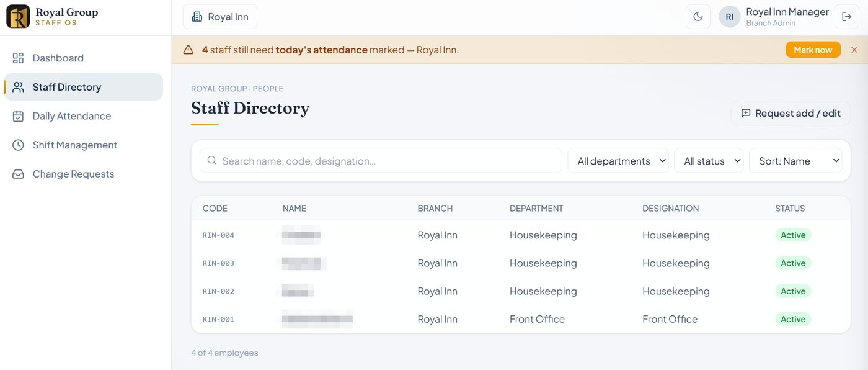Click the RI user avatar

tap(730, 17)
